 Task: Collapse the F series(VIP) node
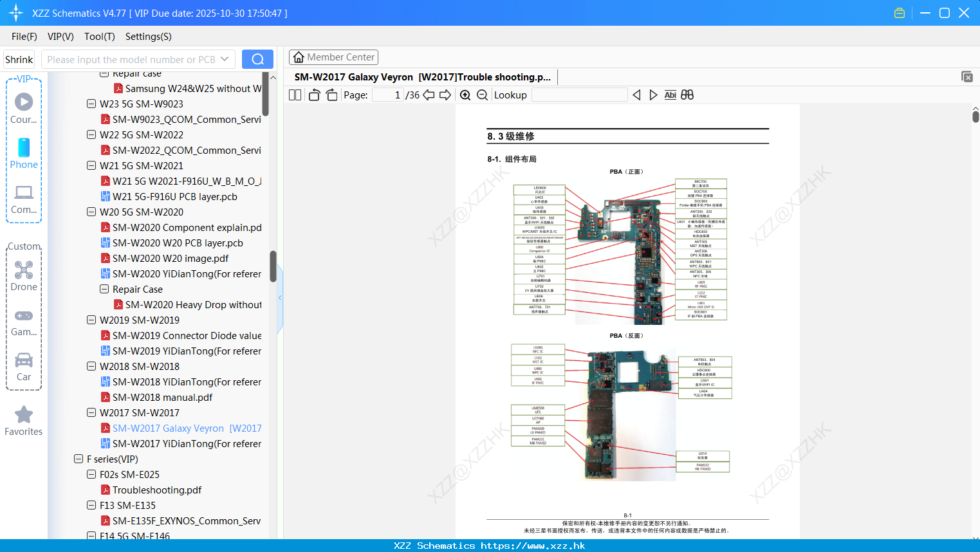coord(79,459)
